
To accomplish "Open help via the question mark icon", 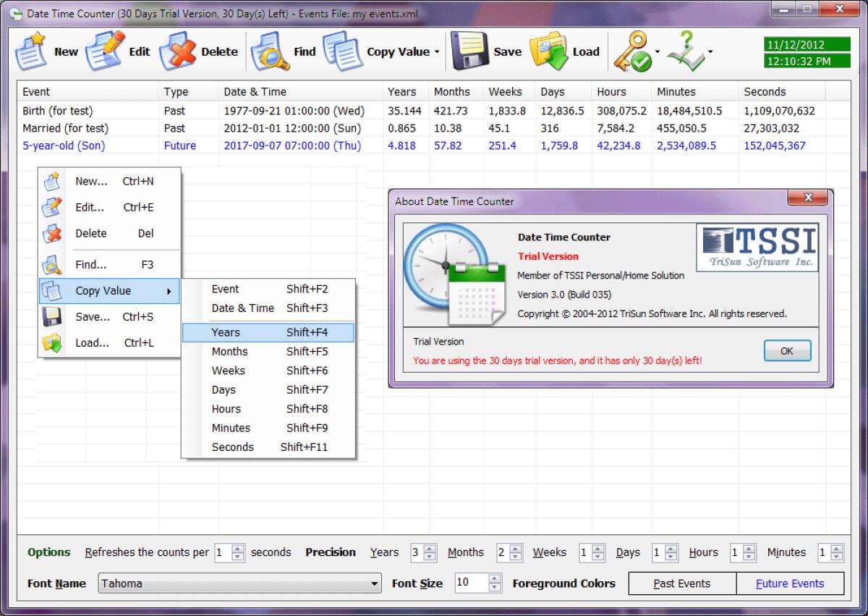I will tap(685, 51).
